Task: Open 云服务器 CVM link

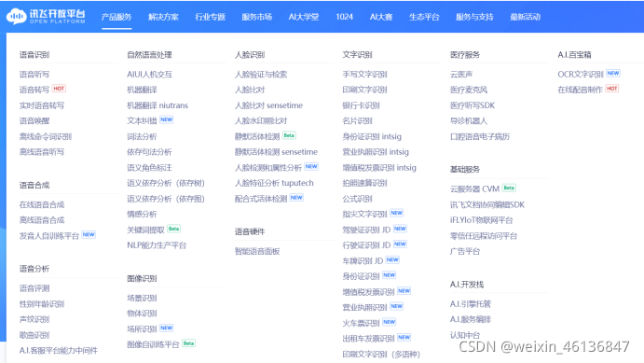Action: pos(474,189)
